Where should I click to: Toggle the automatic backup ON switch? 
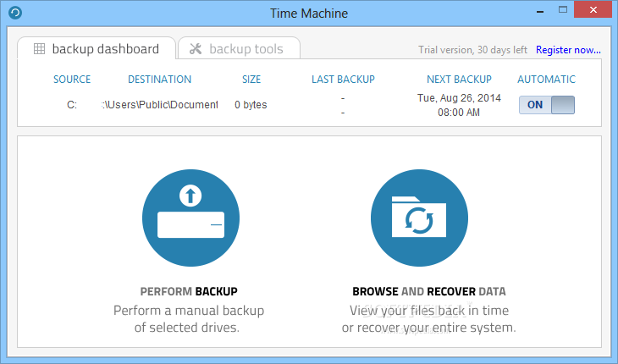click(547, 105)
